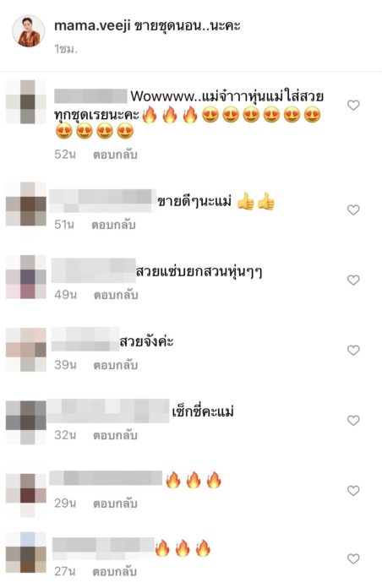Like the comment posted 49 minutes ago
This screenshot has height=588, width=382.
(x=353, y=280)
